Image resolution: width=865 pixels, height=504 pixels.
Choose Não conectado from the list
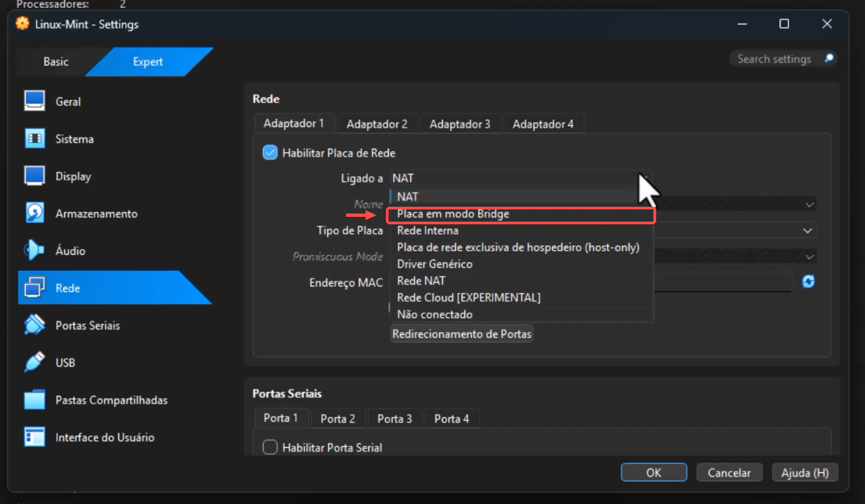521,314
